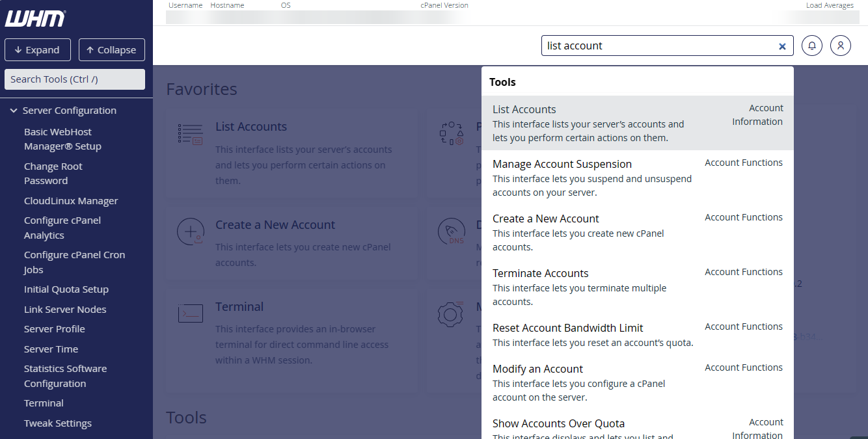Open Tweak Settings in sidebar
The height and width of the screenshot is (439, 868).
pos(58,423)
